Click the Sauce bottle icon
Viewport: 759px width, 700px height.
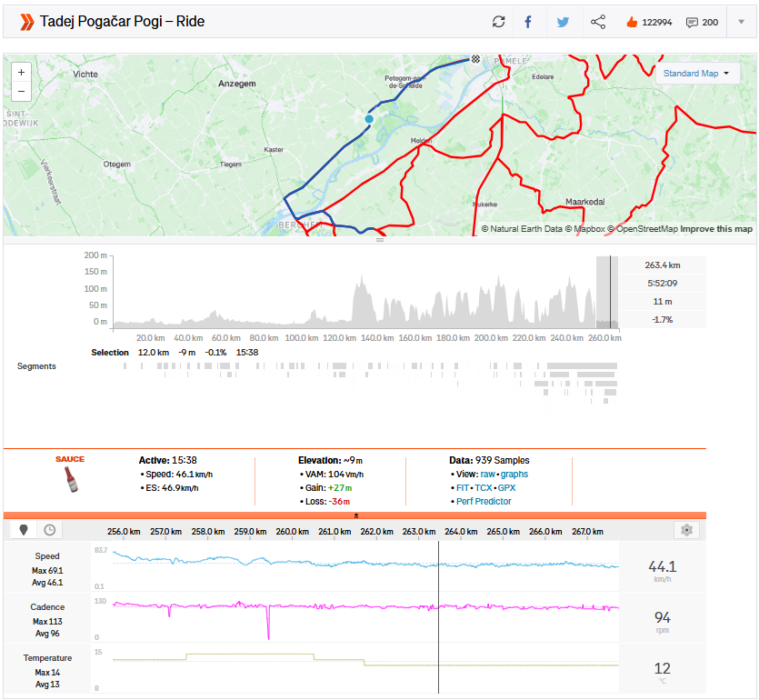coord(70,479)
